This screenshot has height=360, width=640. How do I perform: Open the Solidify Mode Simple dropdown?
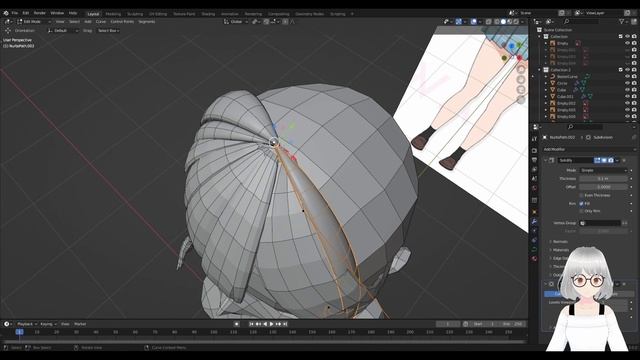coord(603,170)
